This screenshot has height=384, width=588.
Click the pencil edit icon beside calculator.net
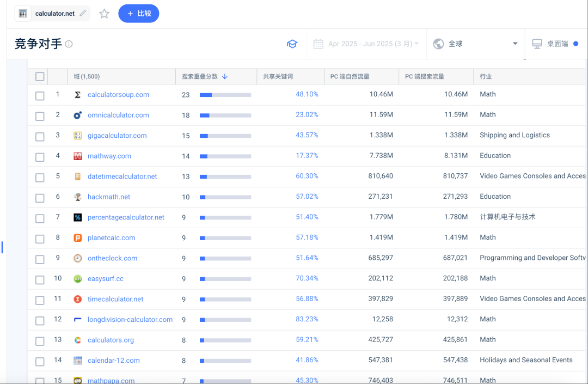(x=83, y=14)
